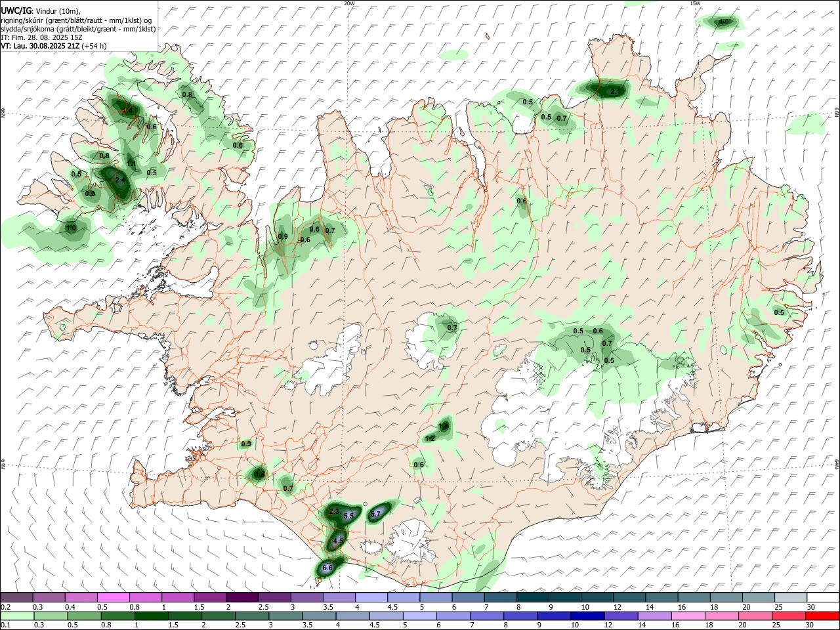Click the 1.2 precipitation value in the central highlands
The image size is (840, 630).
(430, 438)
